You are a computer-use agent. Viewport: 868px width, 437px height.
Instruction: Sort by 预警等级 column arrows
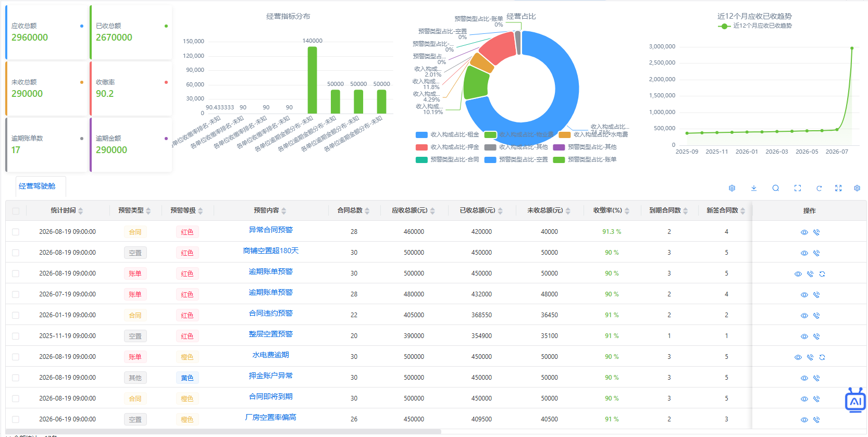click(200, 211)
